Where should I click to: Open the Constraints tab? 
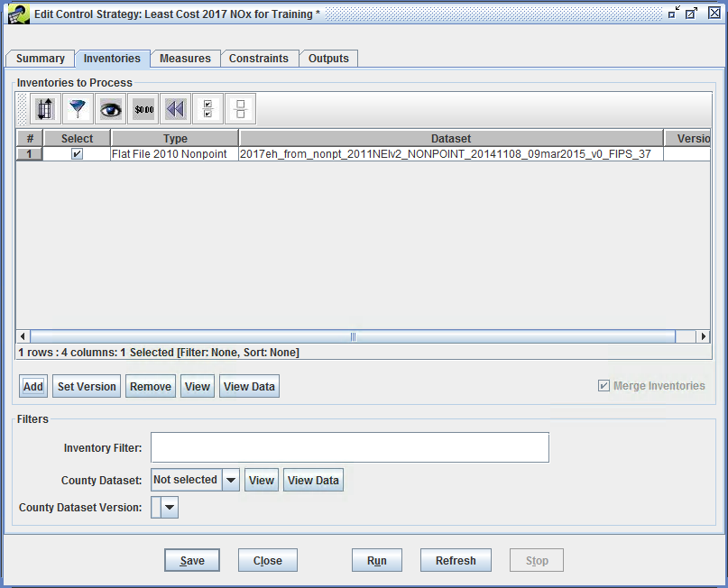coord(260,58)
